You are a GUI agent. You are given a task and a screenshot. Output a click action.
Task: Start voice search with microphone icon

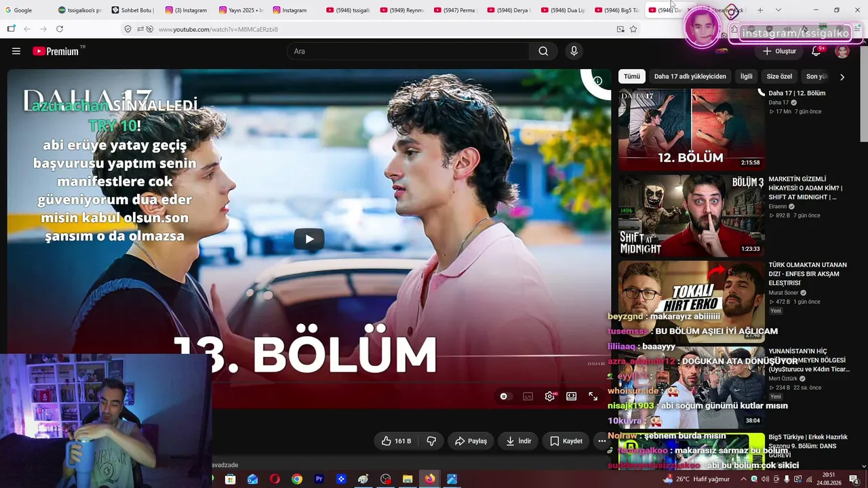click(574, 51)
